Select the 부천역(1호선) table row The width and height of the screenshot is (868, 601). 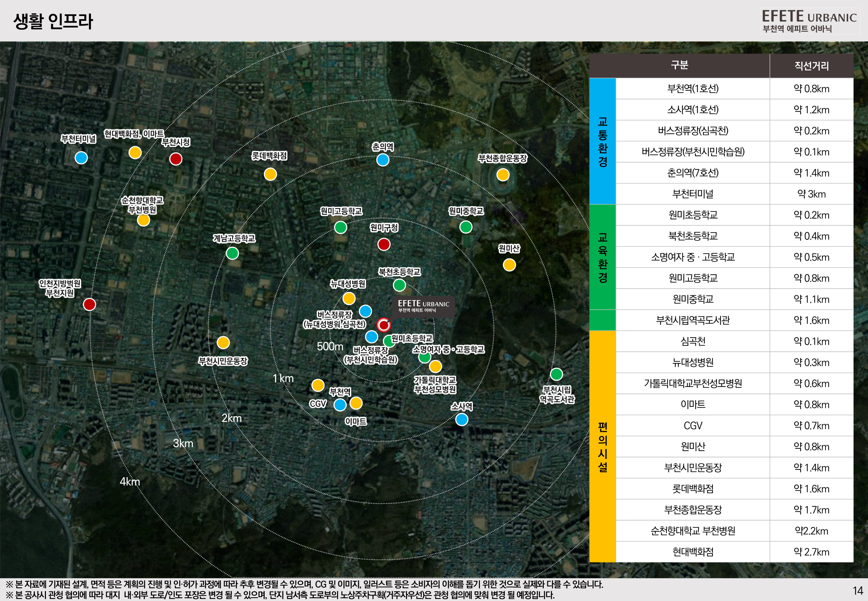734,89
